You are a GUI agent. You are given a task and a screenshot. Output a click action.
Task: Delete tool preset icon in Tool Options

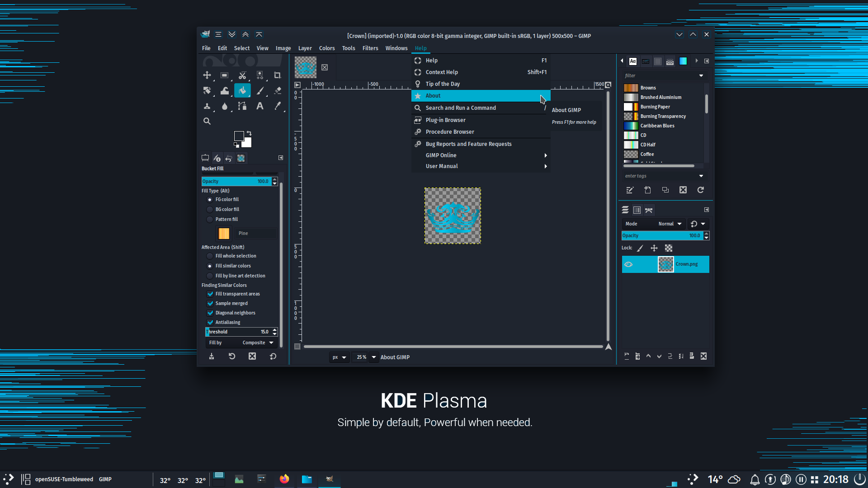pyautogui.click(x=252, y=356)
